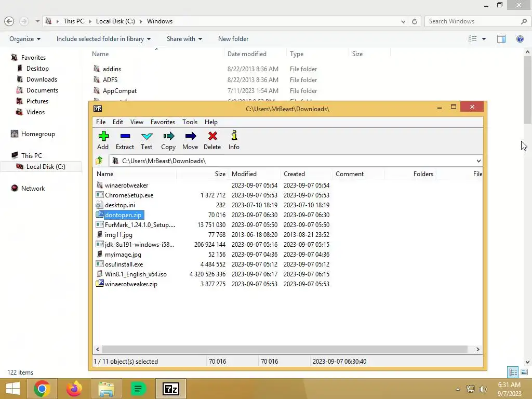Open the Windows Start button

click(x=13, y=389)
